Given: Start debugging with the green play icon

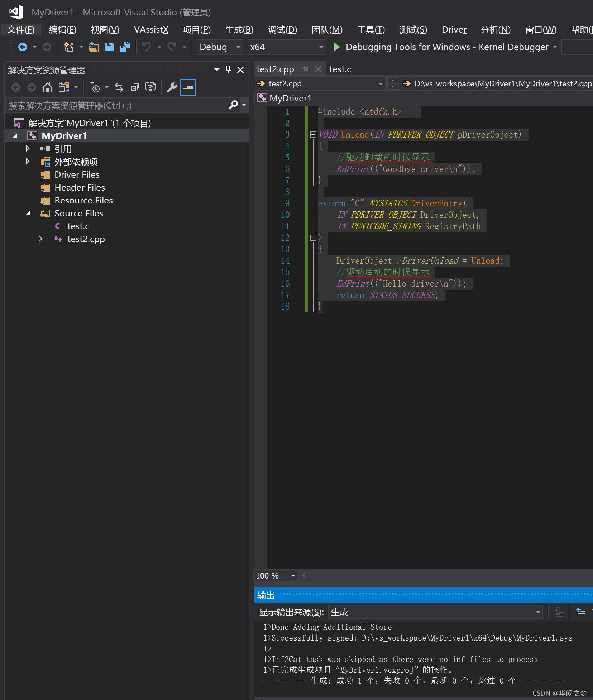Looking at the screenshot, I should [x=336, y=47].
